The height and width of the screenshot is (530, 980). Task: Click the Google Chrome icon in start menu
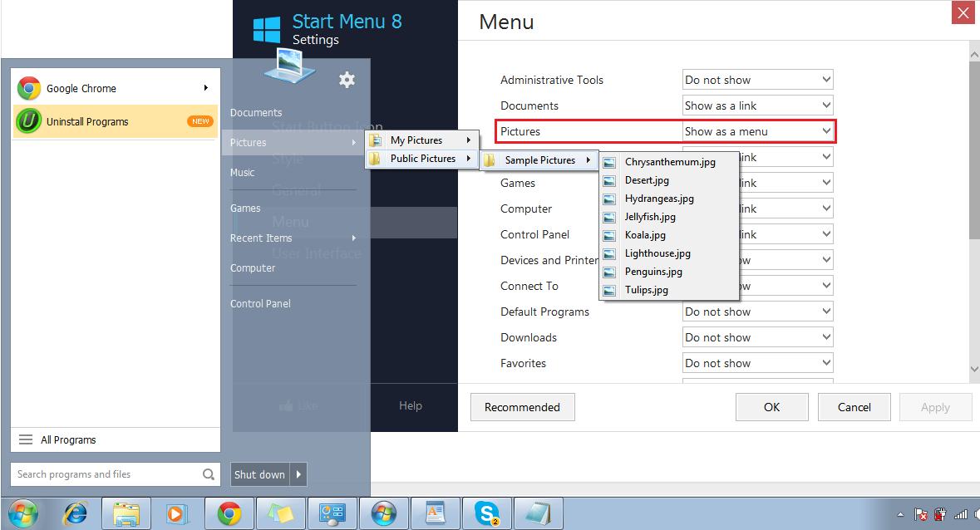tap(29, 89)
